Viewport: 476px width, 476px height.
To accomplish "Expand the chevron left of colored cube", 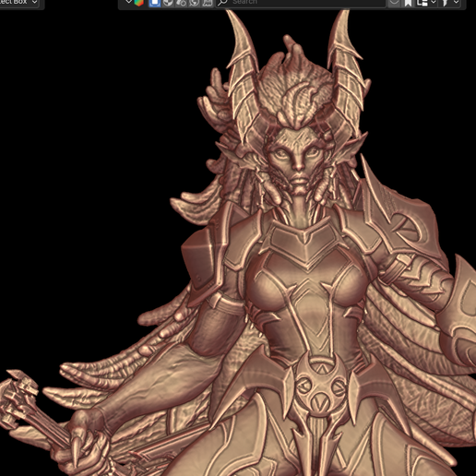I will [x=128, y=2].
